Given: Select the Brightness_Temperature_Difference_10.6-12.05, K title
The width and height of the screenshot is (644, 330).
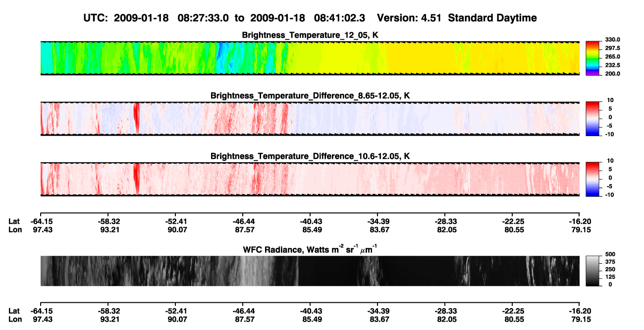Looking at the screenshot, I should (x=310, y=156).
